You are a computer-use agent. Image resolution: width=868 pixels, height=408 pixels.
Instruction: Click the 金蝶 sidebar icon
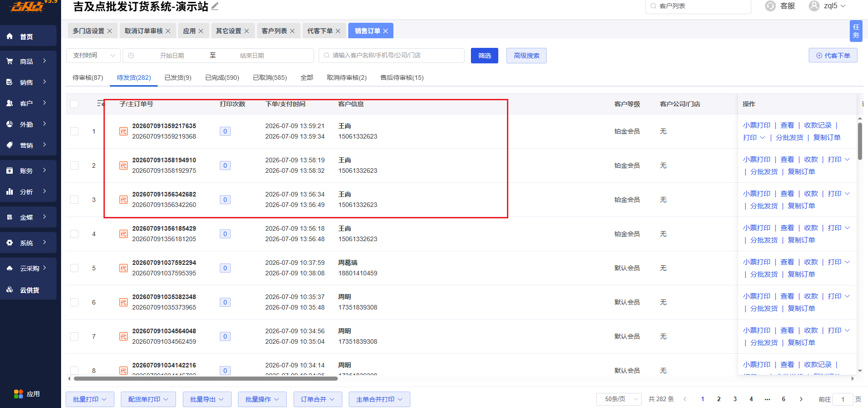pos(10,217)
